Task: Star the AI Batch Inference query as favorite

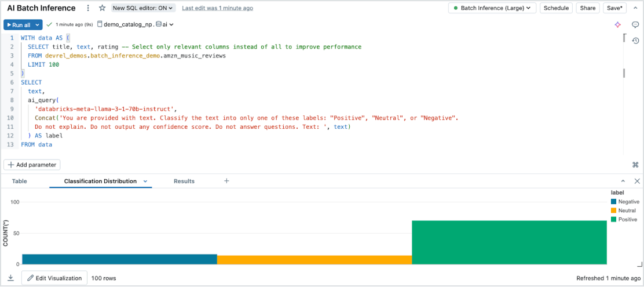Action: tap(103, 8)
